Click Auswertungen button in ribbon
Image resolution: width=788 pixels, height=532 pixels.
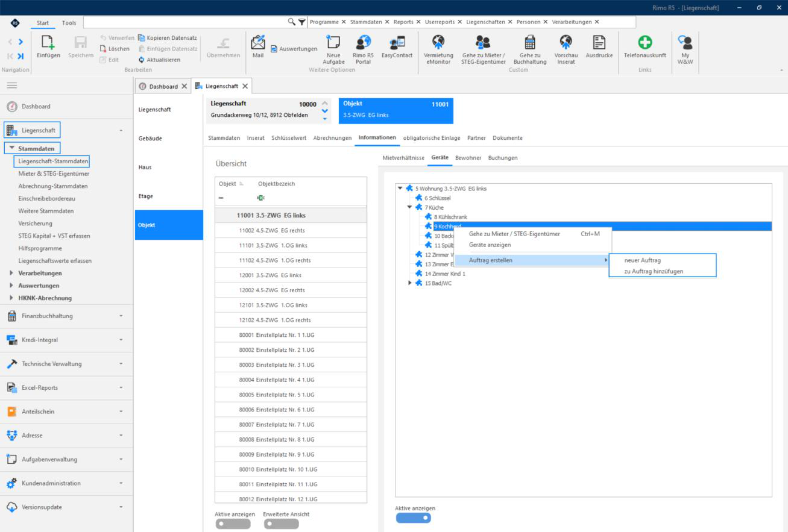click(x=294, y=49)
